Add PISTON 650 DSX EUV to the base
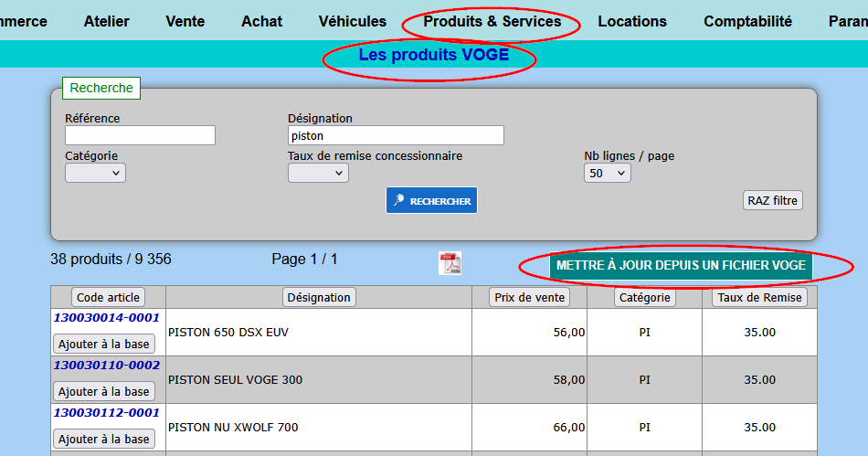Screen dimensions: 868x456 (x=103, y=344)
